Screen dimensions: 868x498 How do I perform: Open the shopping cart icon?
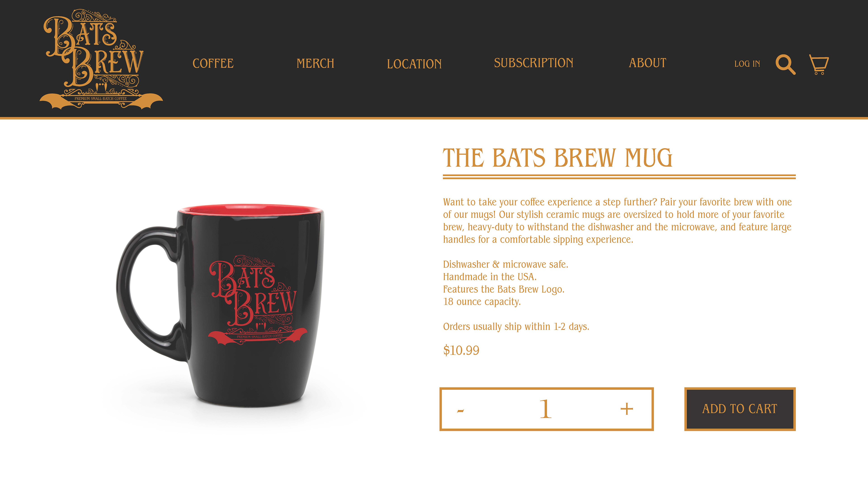819,64
